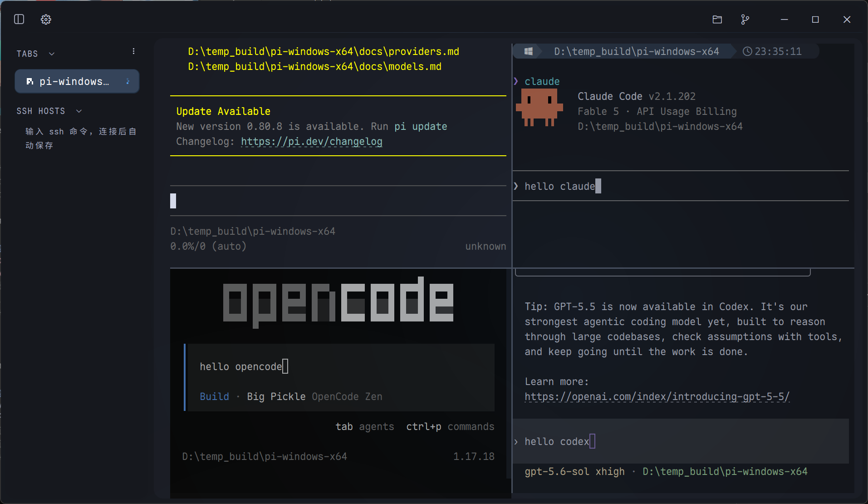Click 'OpenCode Zen' provider text
Screen dimensions: 868x504
347,396
